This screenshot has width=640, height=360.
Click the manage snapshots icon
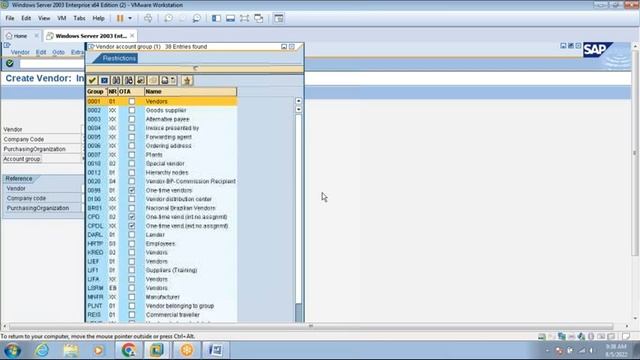[x=196, y=18]
